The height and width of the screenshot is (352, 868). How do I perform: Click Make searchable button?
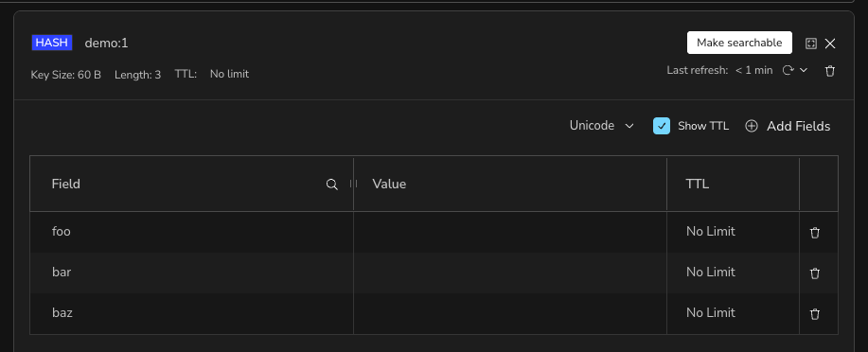[x=739, y=43]
